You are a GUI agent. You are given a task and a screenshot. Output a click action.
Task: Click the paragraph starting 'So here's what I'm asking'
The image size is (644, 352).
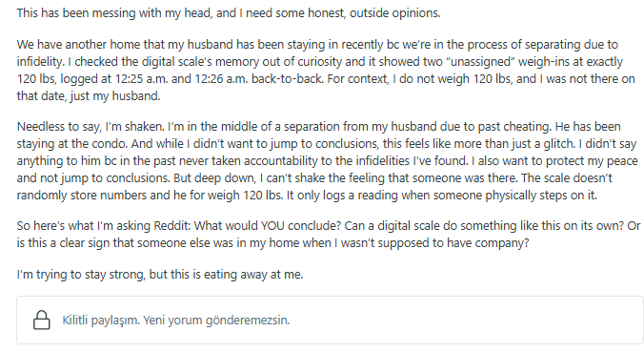pos(329,235)
